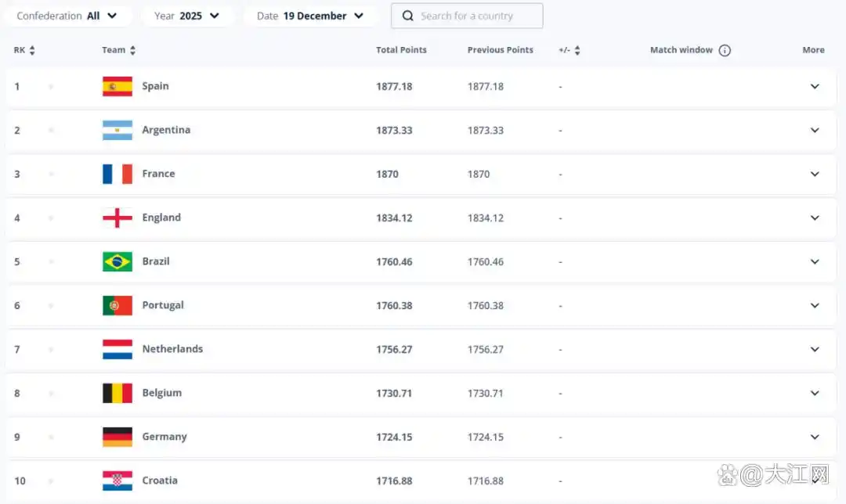The height and width of the screenshot is (504, 846).
Task: Expand more details for Belgium row
Action: click(x=815, y=393)
